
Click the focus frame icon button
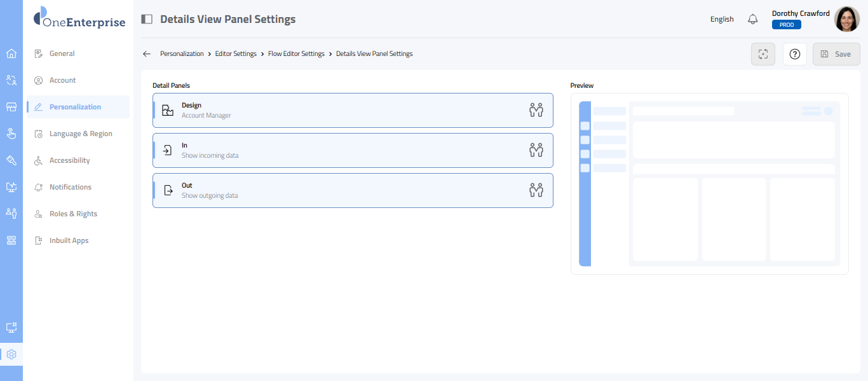[763, 54]
